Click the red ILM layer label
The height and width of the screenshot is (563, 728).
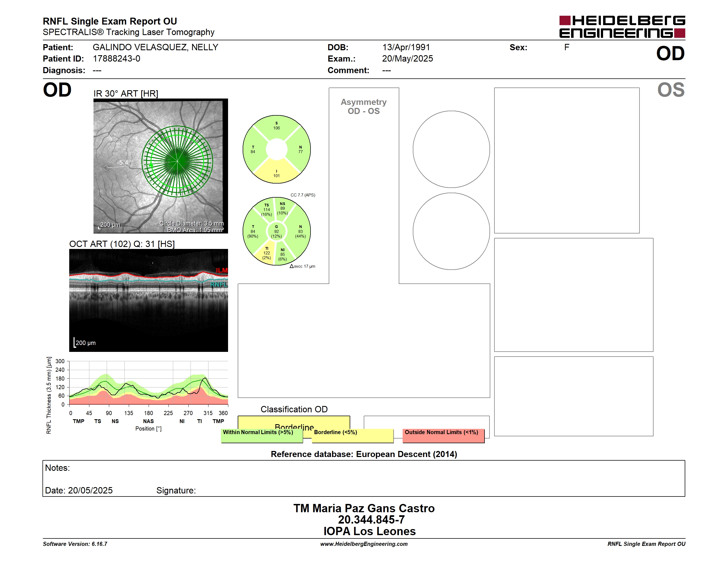click(x=222, y=270)
